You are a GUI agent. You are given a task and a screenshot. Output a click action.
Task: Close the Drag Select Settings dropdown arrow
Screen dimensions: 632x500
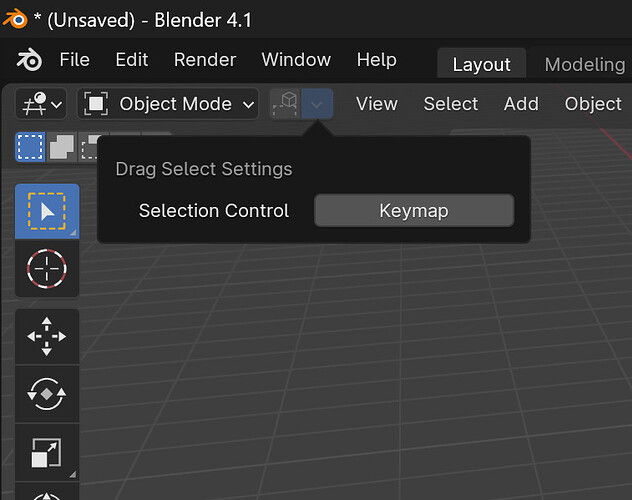(317, 104)
